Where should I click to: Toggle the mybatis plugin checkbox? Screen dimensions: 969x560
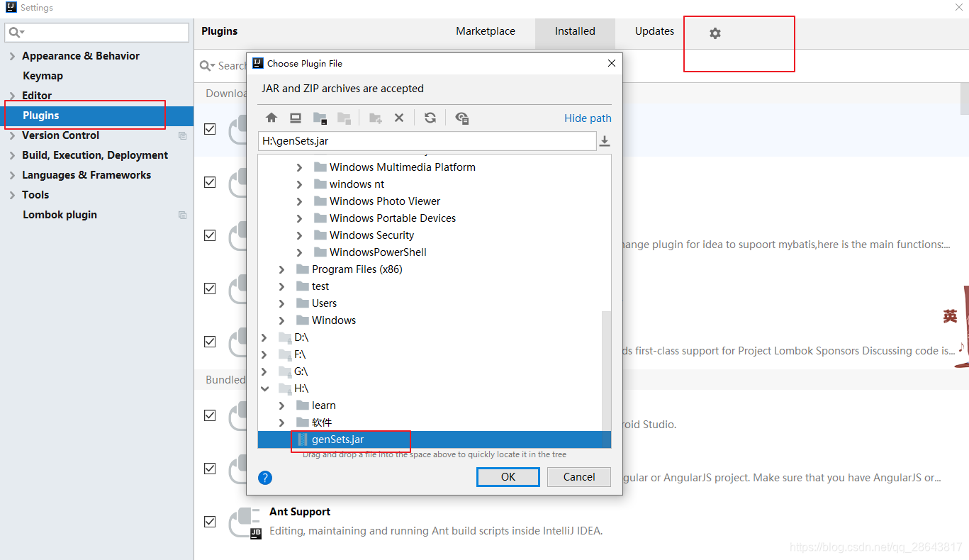pyautogui.click(x=210, y=235)
